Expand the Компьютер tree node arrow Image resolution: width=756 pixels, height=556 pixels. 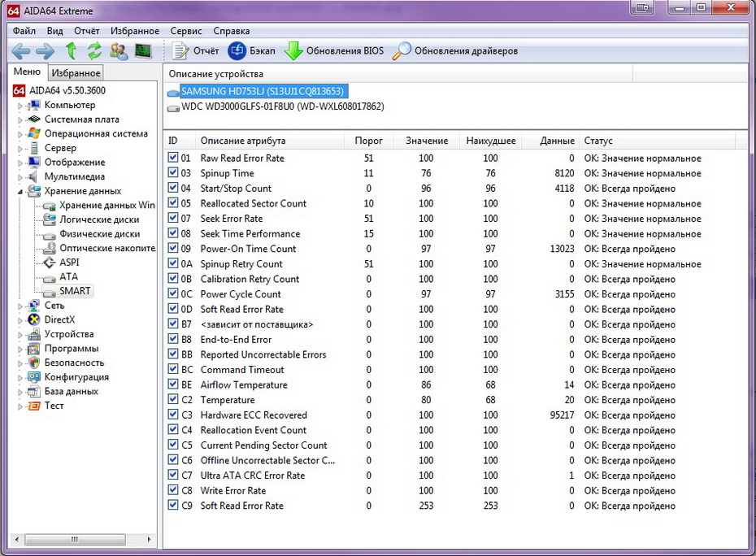tap(20, 106)
